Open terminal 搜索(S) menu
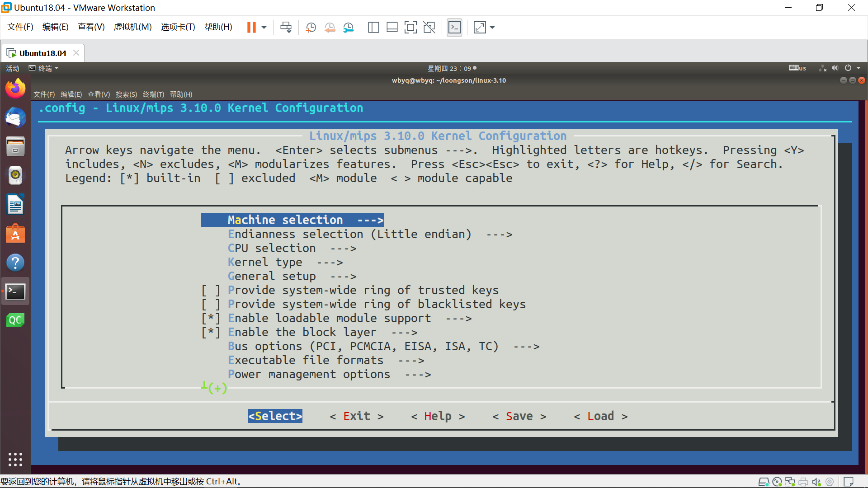 (x=126, y=94)
